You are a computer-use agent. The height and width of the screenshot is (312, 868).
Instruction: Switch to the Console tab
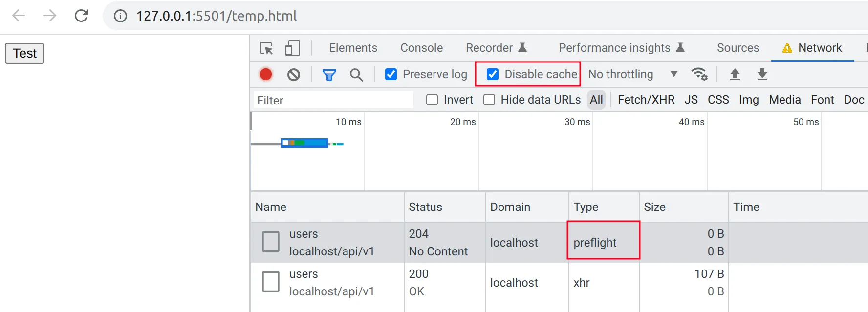click(421, 48)
